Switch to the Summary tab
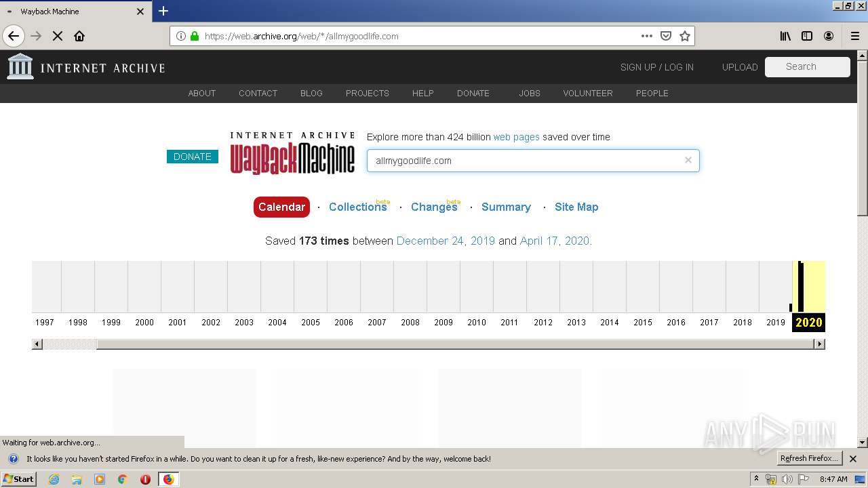This screenshot has width=868, height=488. [506, 207]
